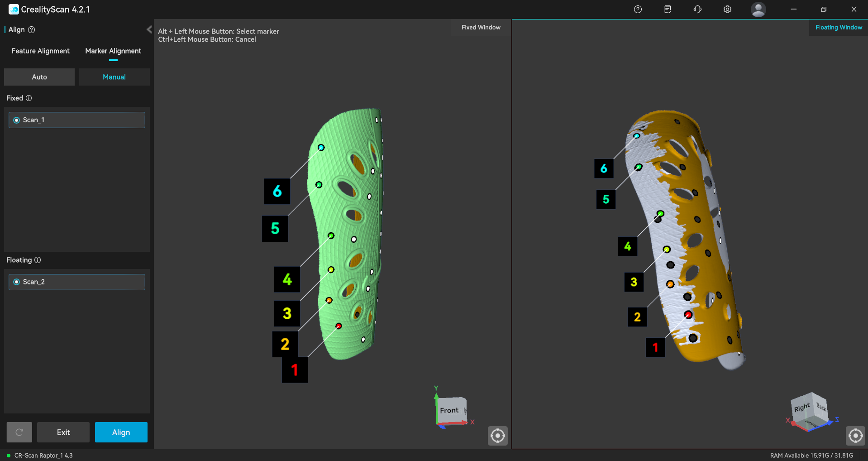Select marker label 6 in Floating Window
868x461 pixels.
(x=604, y=168)
